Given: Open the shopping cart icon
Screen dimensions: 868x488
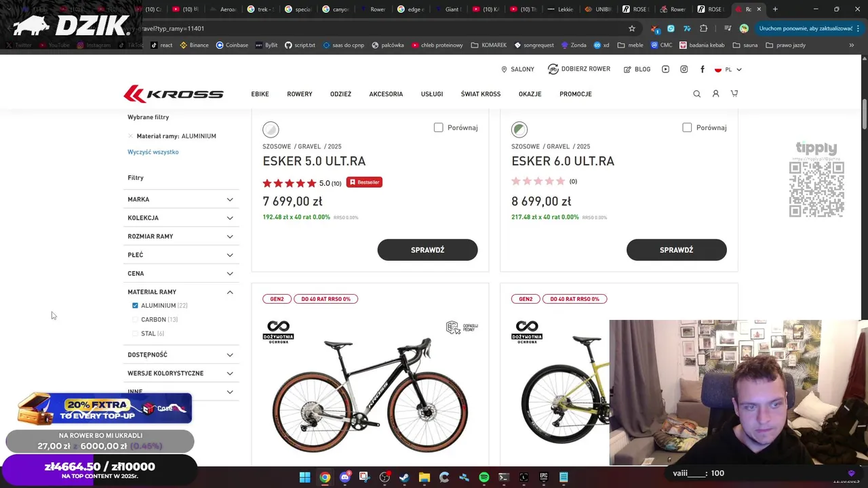Looking at the screenshot, I should coord(734,94).
